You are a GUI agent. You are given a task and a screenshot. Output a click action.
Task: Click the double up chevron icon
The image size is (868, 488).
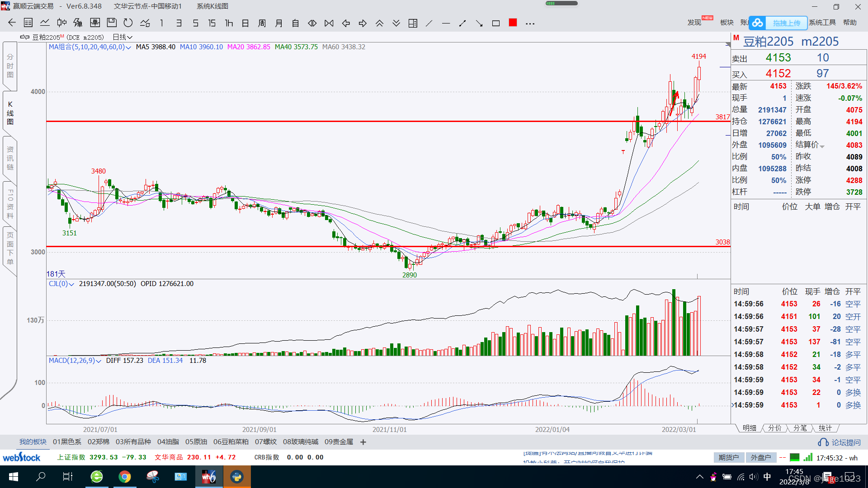tap(379, 23)
